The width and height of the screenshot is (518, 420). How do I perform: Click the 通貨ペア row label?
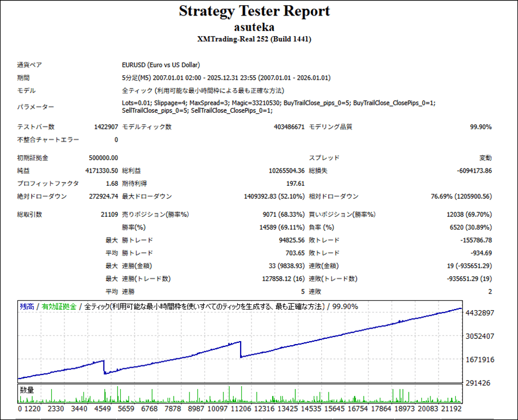click(x=29, y=65)
